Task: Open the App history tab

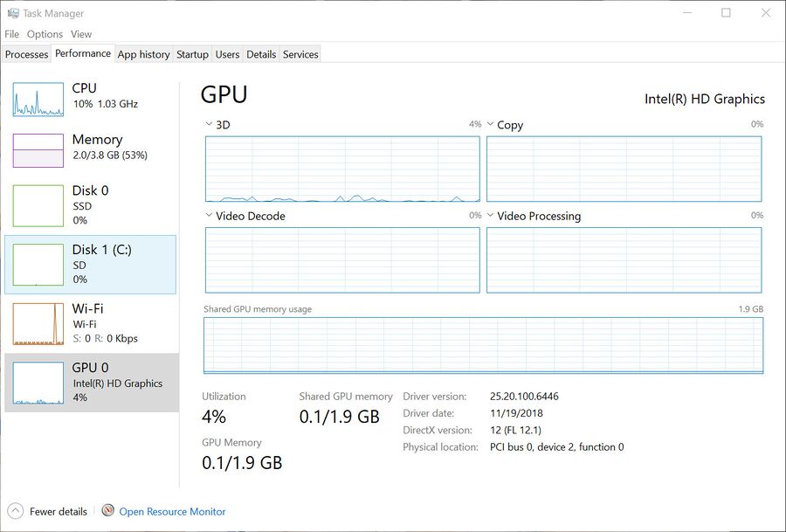Action: pyautogui.click(x=143, y=54)
